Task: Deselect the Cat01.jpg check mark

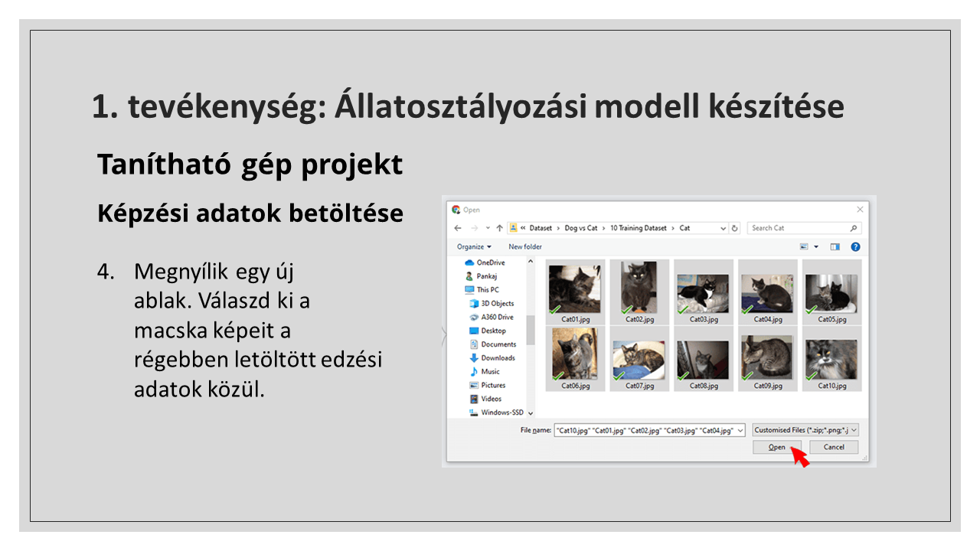Action: pyautogui.click(x=554, y=309)
